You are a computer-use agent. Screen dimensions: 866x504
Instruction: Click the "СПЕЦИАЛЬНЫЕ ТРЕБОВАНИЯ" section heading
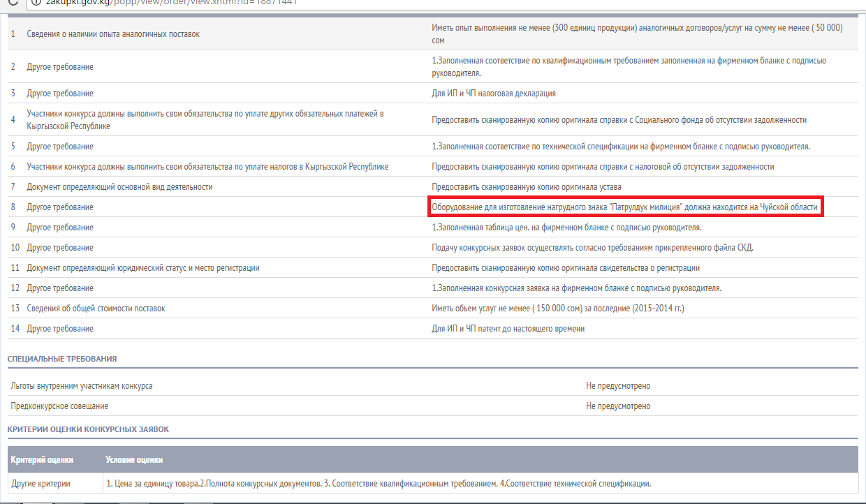click(x=62, y=359)
